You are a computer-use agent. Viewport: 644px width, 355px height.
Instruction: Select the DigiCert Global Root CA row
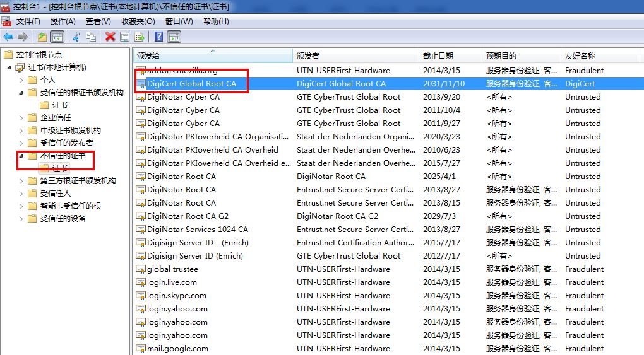388,84
